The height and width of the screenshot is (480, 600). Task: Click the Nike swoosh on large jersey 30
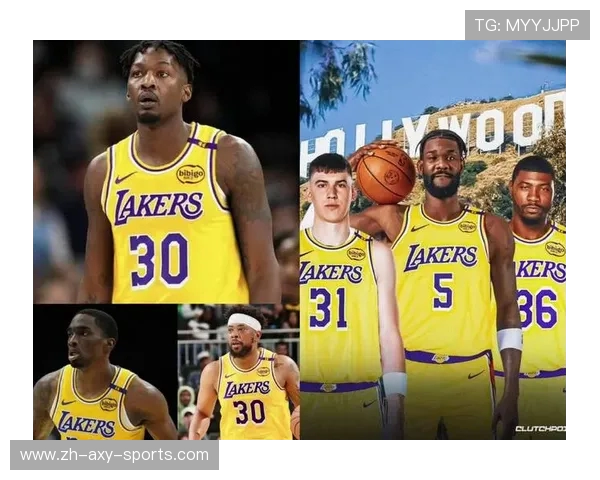click(125, 178)
